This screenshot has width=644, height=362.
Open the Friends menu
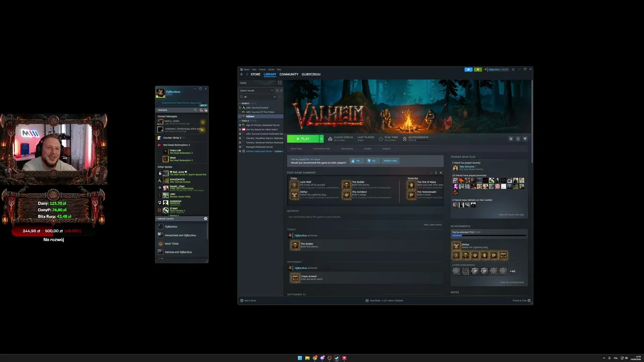(262, 69)
